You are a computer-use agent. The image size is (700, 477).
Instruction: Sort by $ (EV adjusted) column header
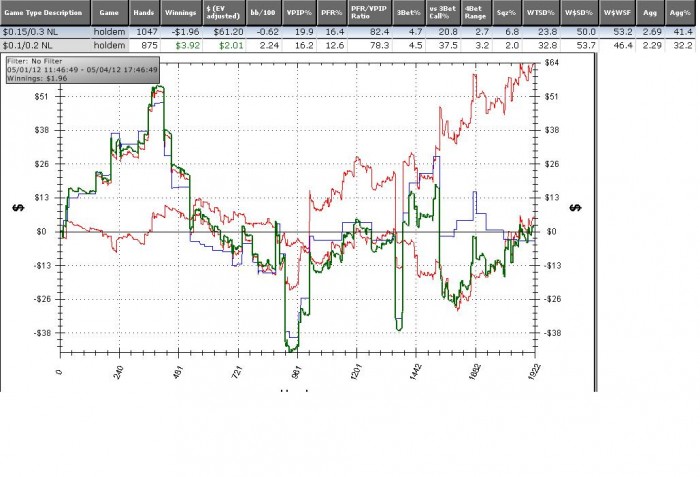224,13
